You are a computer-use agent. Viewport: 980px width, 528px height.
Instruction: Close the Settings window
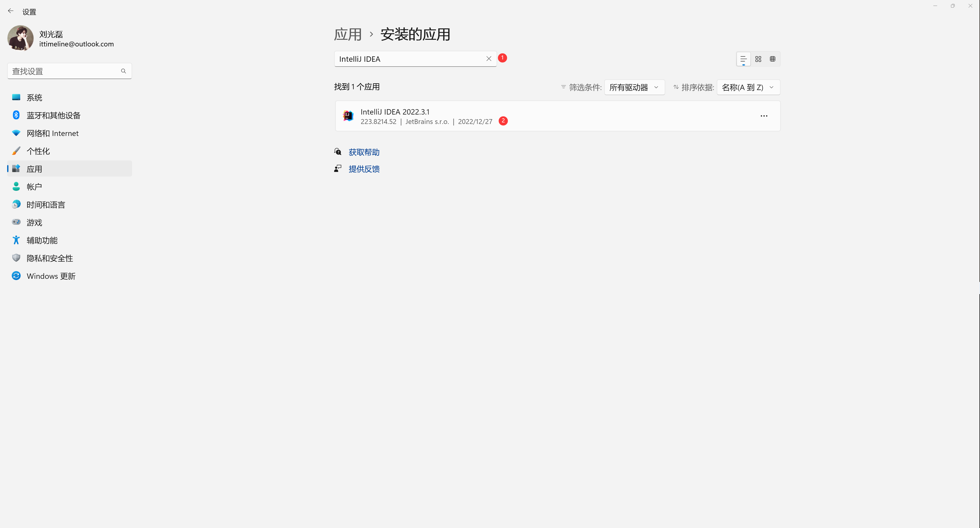point(971,6)
